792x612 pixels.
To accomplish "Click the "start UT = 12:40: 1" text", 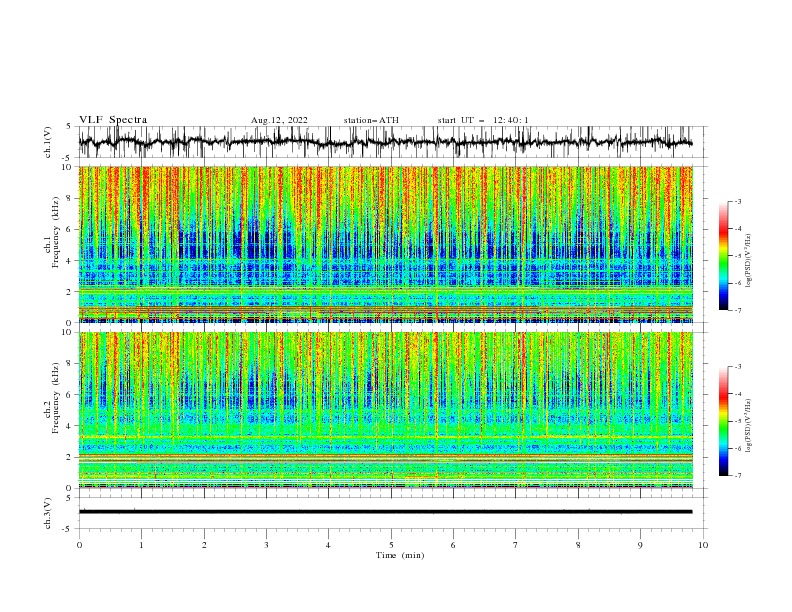I will 483,120.
